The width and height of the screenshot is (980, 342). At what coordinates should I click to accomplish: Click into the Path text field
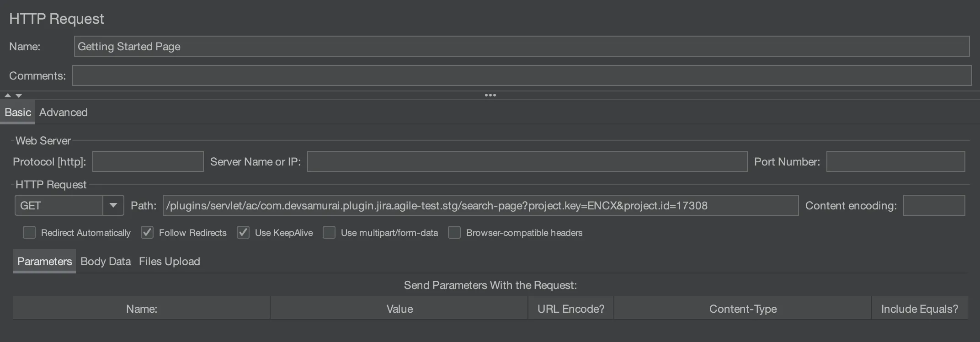(480, 206)
